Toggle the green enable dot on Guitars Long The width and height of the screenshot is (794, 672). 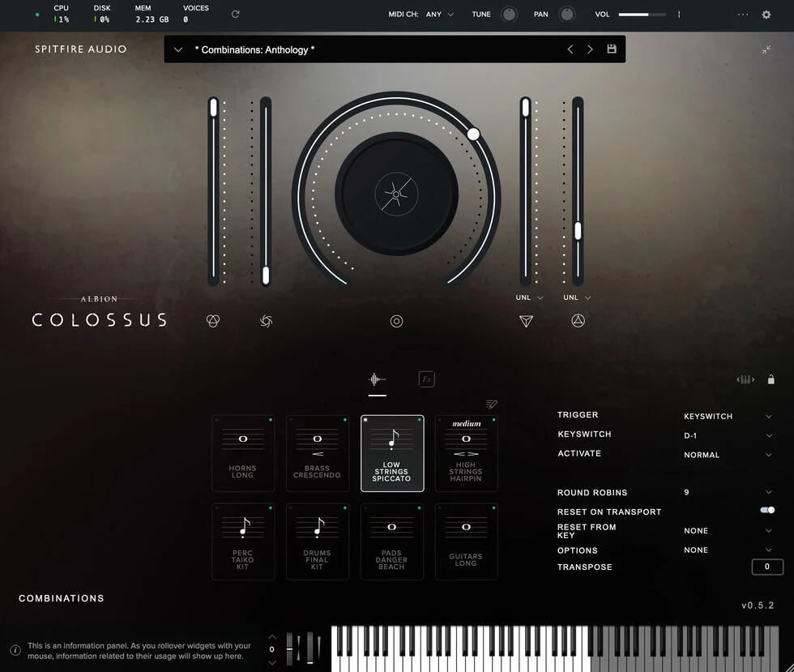(x=493, y=507)
